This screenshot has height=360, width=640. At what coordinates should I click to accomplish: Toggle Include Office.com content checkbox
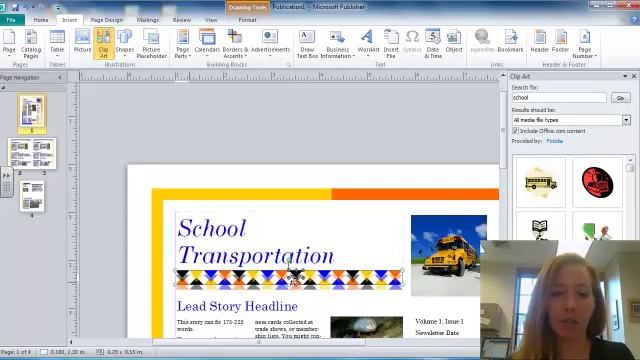pos(515,131)
